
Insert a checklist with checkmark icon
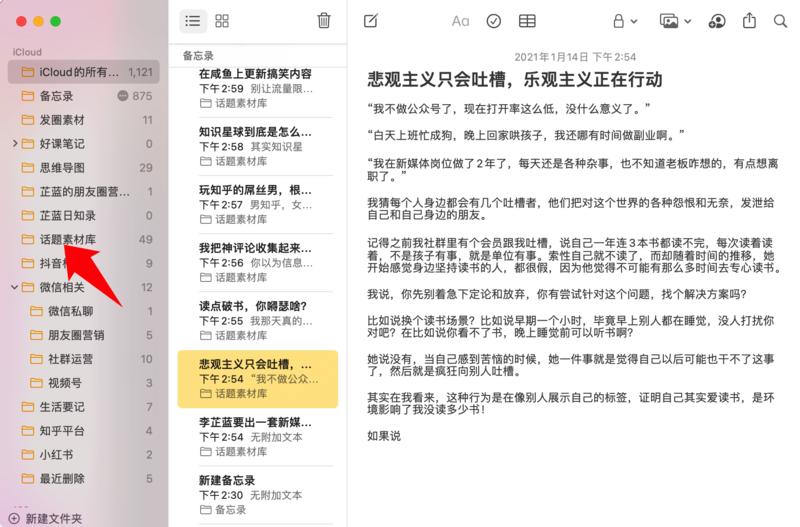[x=493, y=21]
